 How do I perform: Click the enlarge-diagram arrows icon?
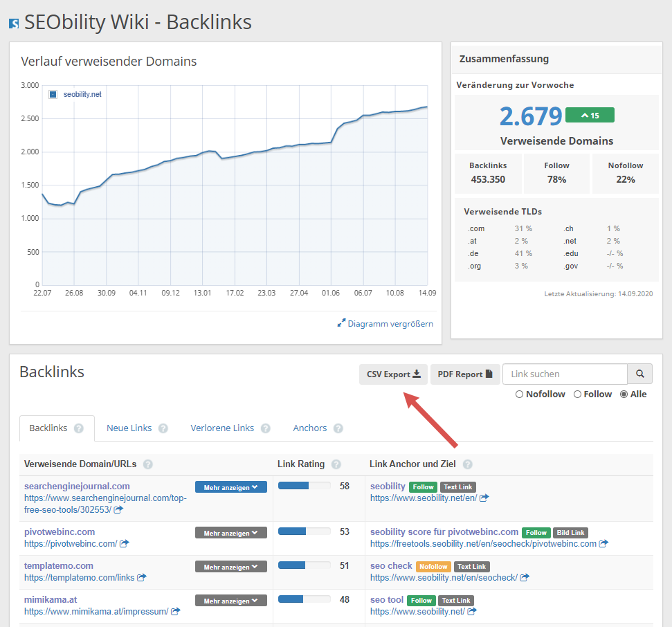coord(341,323)
